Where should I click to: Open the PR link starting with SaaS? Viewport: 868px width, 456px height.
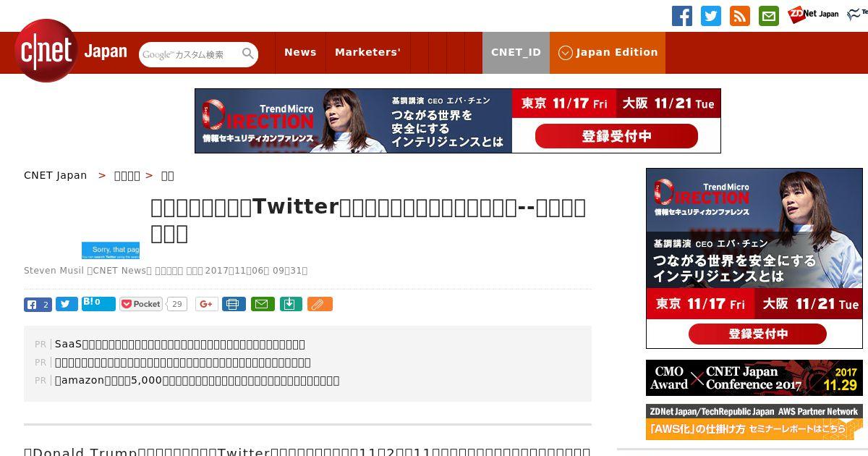(x=180, y=344)
